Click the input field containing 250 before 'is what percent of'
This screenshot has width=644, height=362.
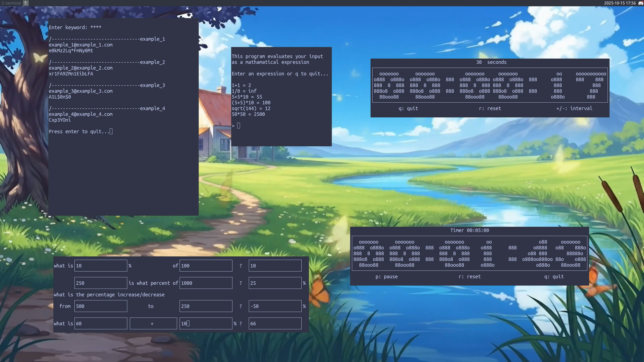point(101,283)
